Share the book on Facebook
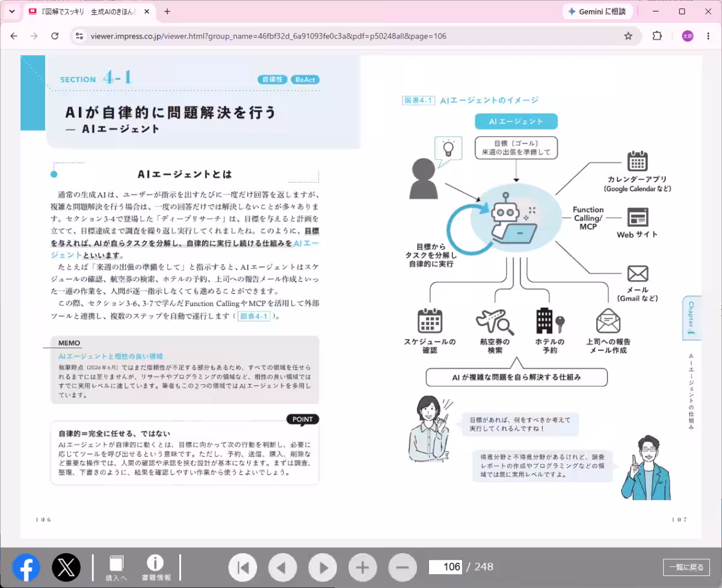The image size is (722, 588). (26, 568)
